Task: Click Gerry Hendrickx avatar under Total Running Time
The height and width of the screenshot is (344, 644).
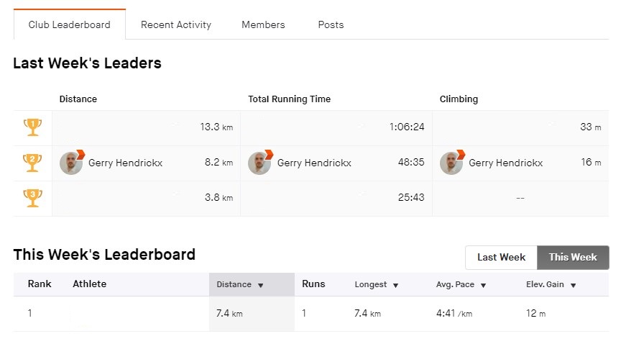Action: 259,163
